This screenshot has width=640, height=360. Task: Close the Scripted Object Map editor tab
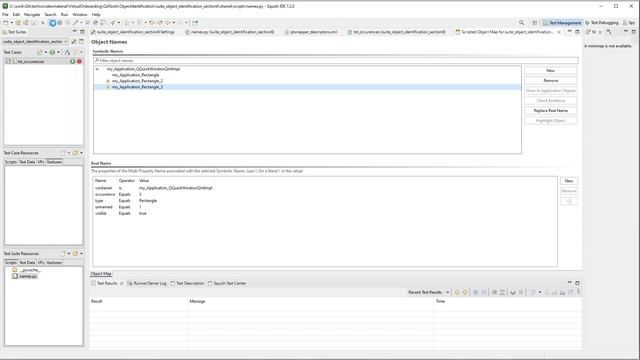(559, 32)
